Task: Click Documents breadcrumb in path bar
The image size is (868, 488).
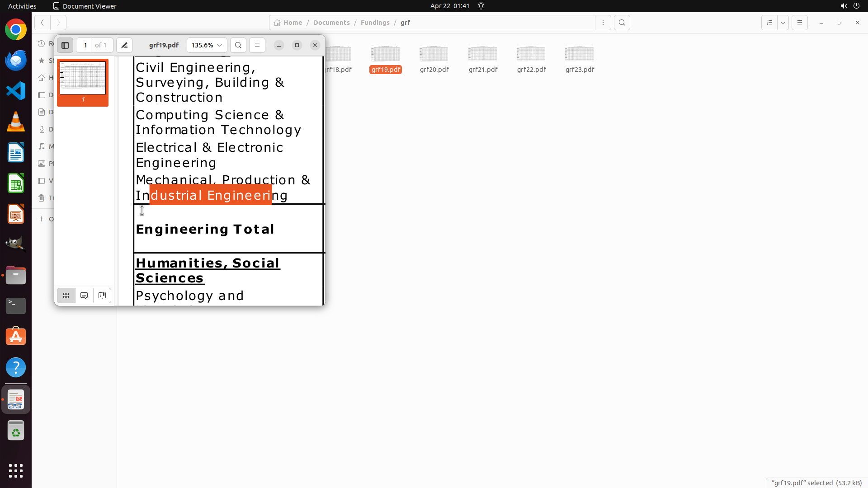Action: 331,23
